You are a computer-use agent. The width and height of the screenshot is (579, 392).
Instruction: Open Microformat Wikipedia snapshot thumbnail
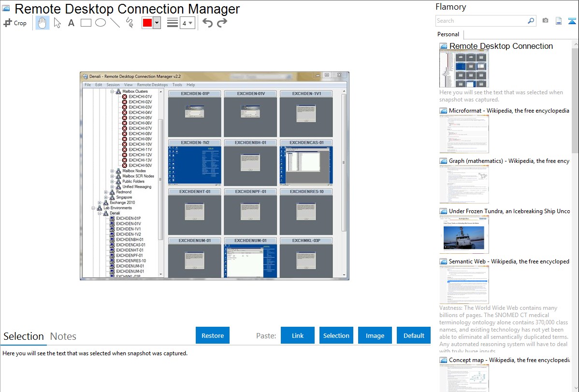464,134
